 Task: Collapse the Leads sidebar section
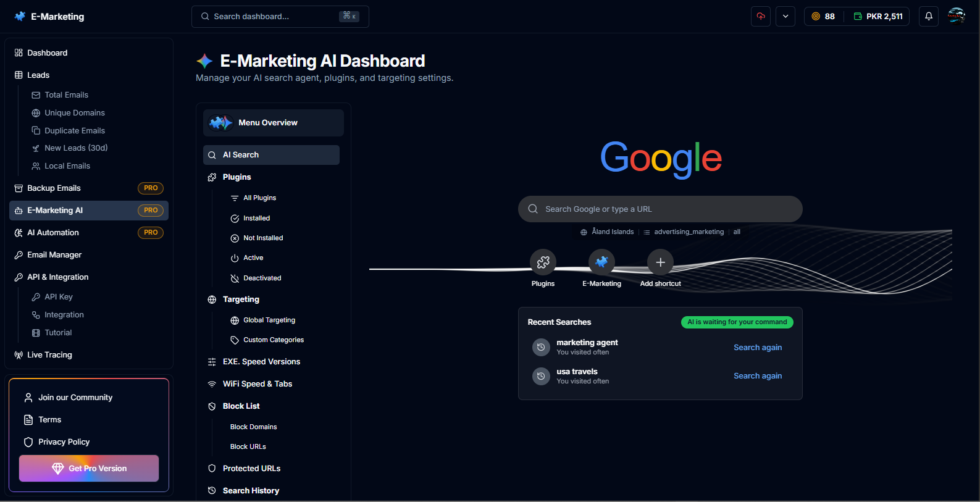coord(38,75)
